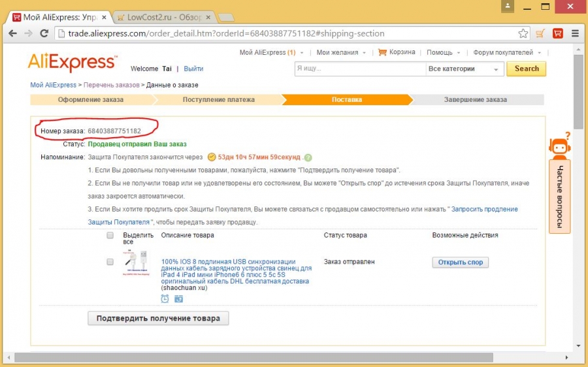
Task: Click the orange cart extension icon
Action: tap(540, 33)
